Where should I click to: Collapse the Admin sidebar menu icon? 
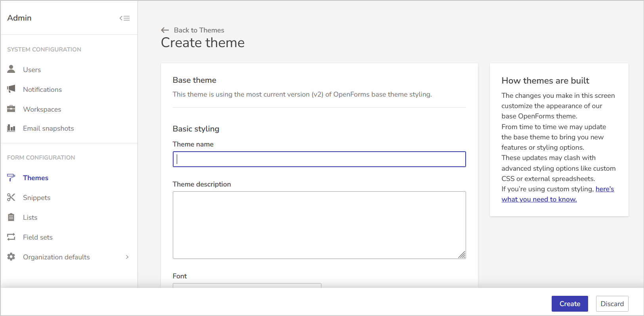coord(124,18)
